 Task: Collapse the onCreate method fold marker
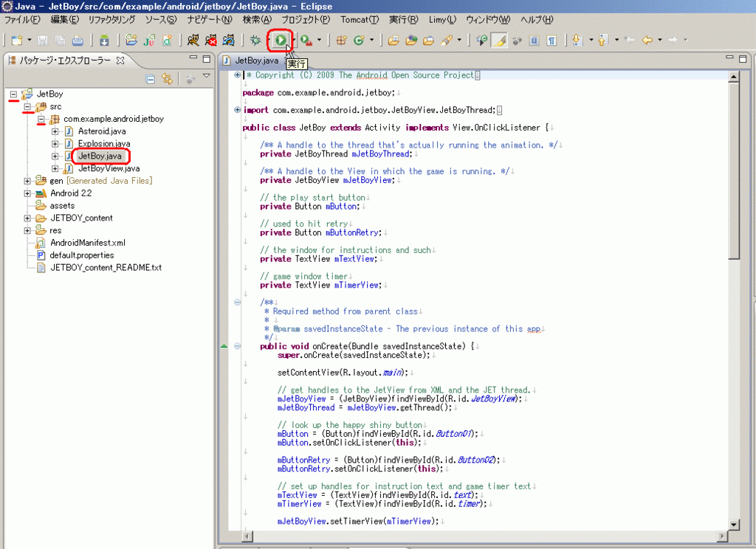(x=237, y=346)
